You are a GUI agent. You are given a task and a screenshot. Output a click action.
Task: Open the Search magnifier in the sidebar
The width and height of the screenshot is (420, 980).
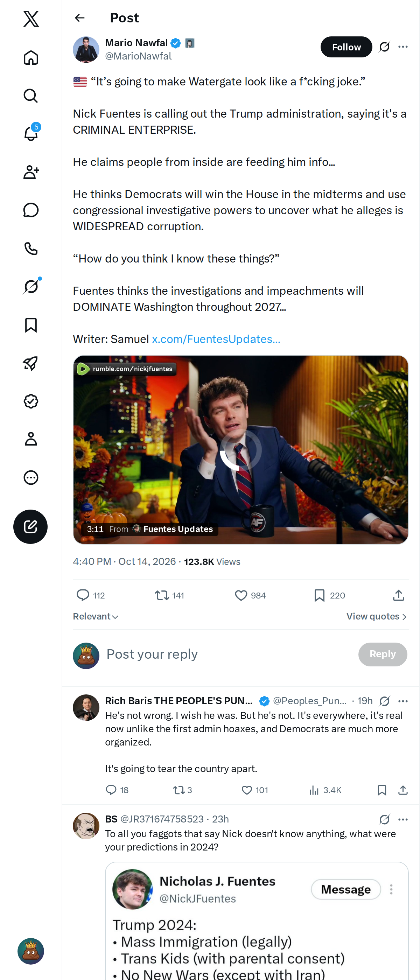point(31,96)
